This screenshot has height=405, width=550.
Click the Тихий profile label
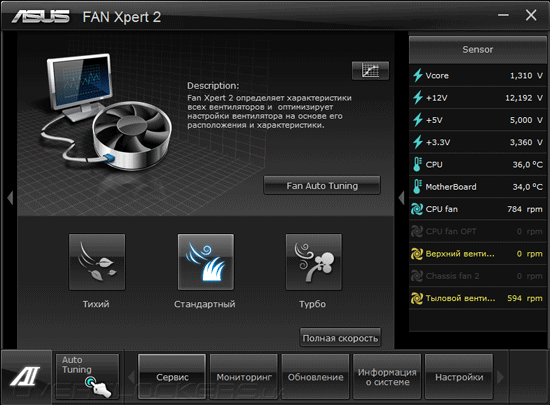96,304
